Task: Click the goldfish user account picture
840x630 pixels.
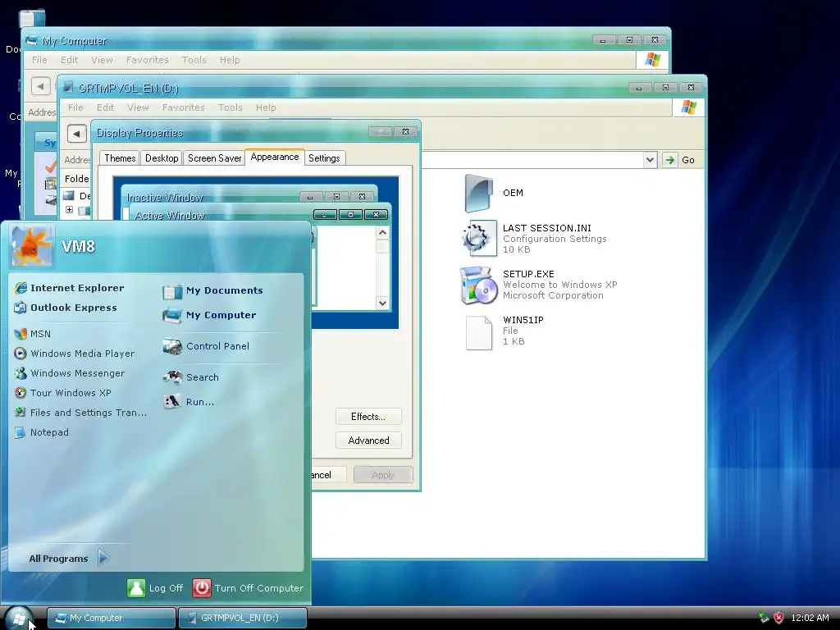Action: [32, 246]
